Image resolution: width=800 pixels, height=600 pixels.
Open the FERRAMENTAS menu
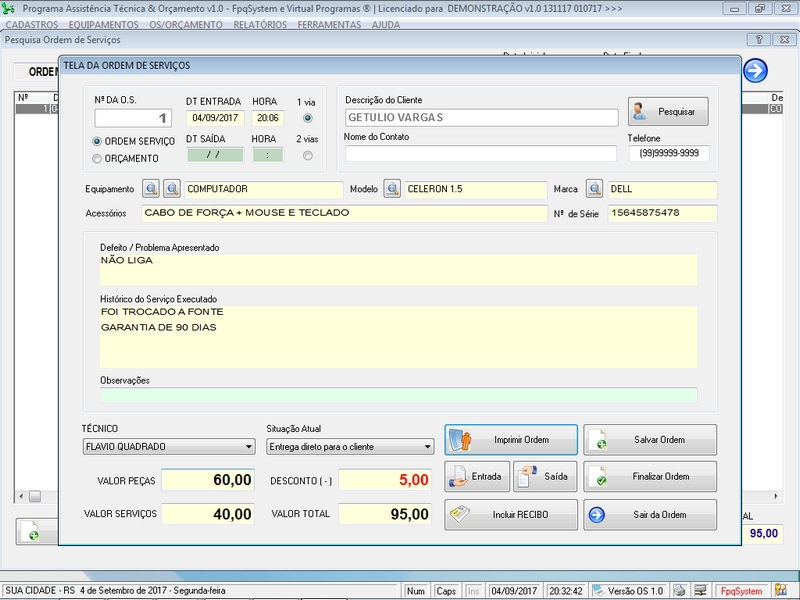pyautogui.click(x=329, y=24)
